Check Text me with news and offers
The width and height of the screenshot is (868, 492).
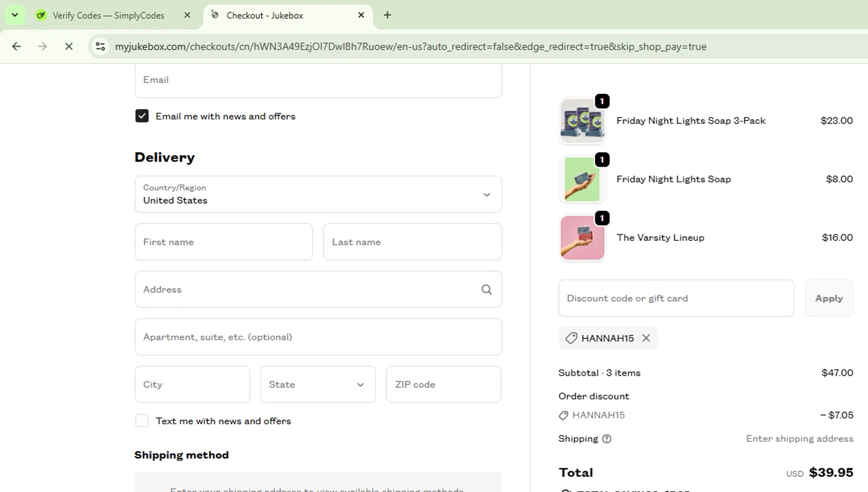(142, 421)
